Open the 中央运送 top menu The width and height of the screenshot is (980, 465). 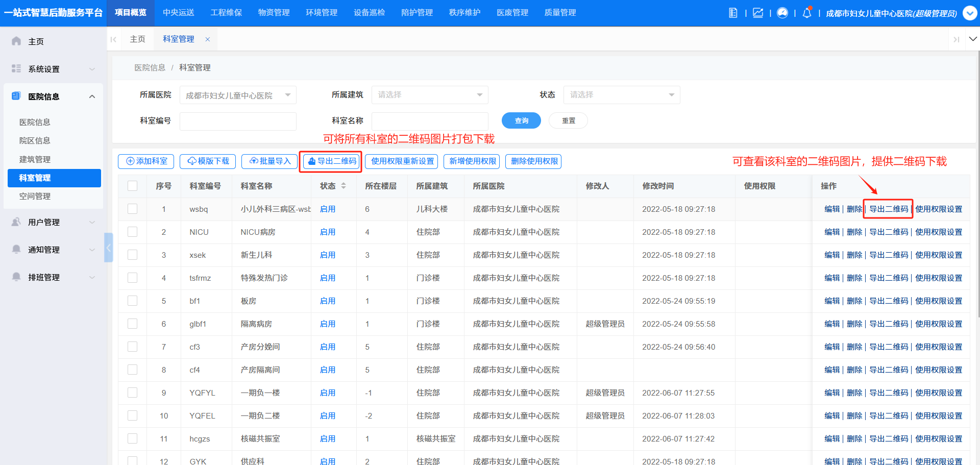[179, 13]
